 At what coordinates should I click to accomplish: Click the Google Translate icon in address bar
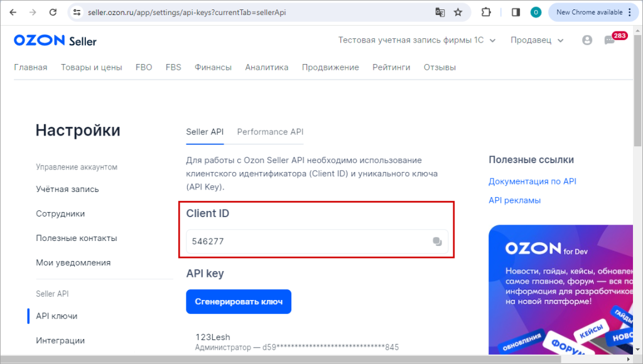tap(440, 13)
